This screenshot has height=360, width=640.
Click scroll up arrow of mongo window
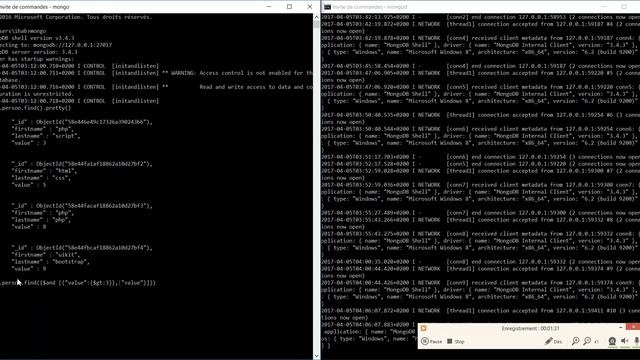[x=316, y=17]
